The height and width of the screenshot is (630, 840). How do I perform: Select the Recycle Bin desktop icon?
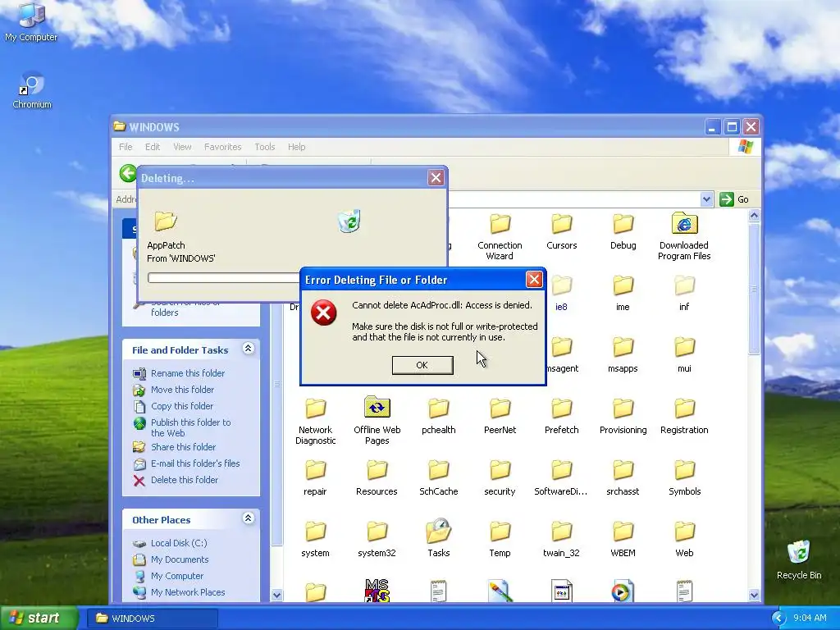799,559
